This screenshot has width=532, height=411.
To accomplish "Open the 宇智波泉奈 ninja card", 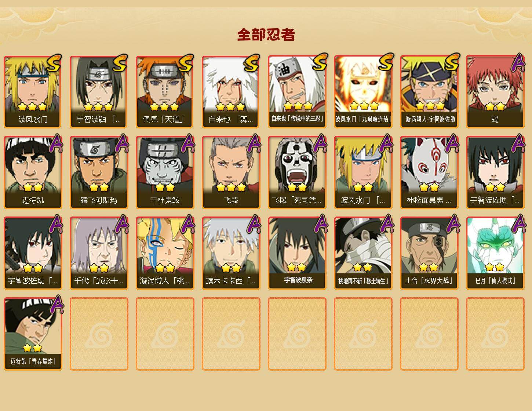I will [297, 253].
